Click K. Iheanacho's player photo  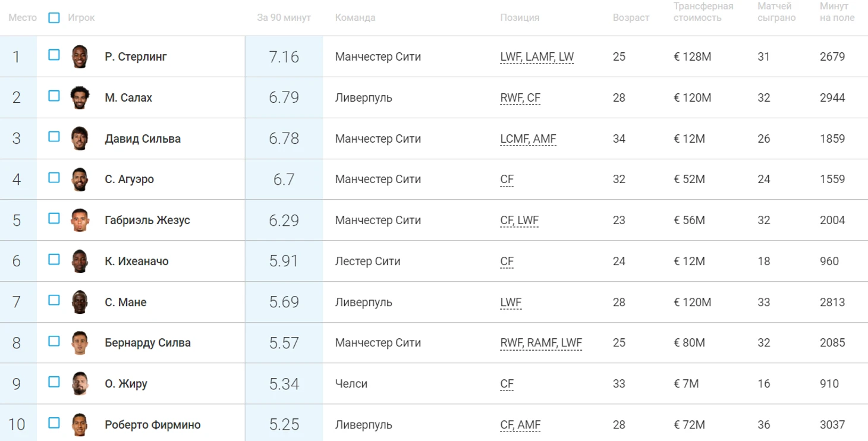(79, 261)
